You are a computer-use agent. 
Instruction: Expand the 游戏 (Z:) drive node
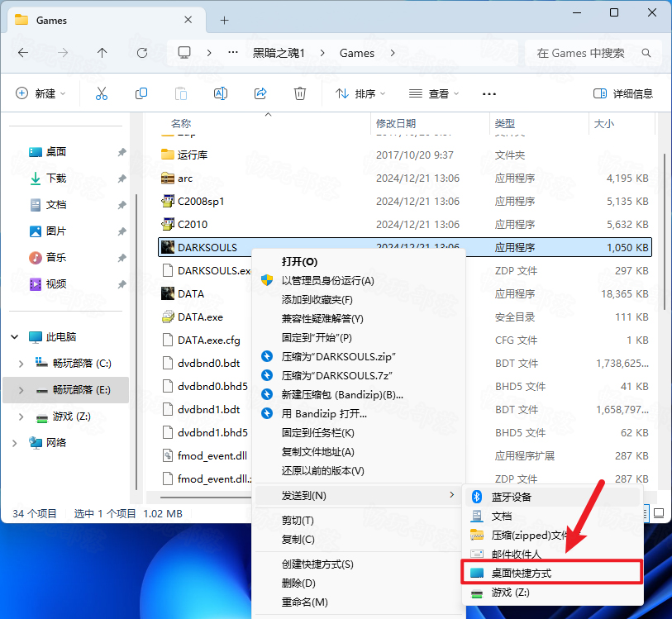[21, 417]
